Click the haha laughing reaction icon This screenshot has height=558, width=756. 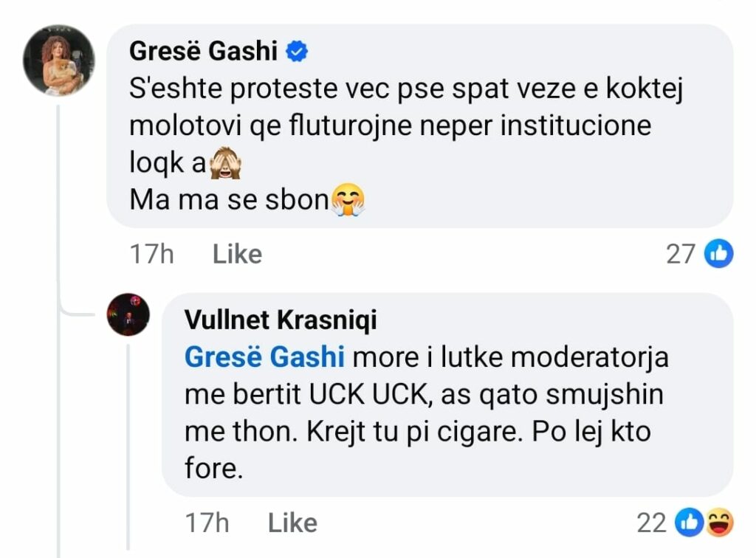tap(718, 523)
